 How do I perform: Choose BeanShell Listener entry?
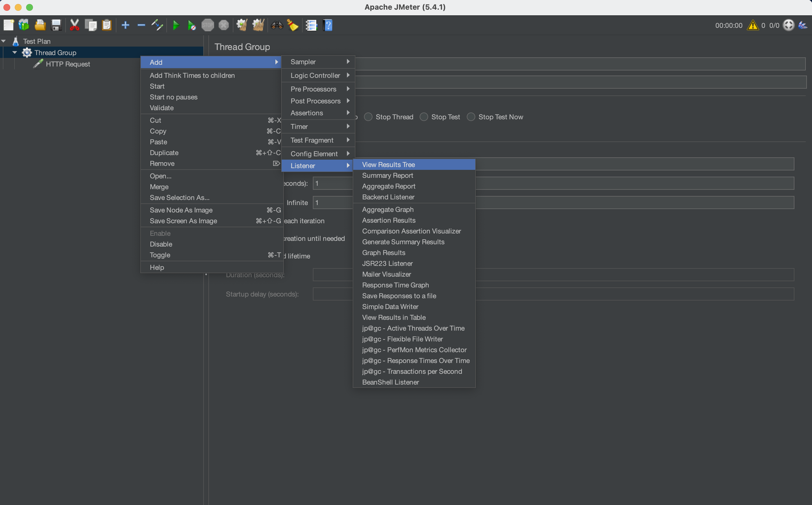[x=414, y=382]
